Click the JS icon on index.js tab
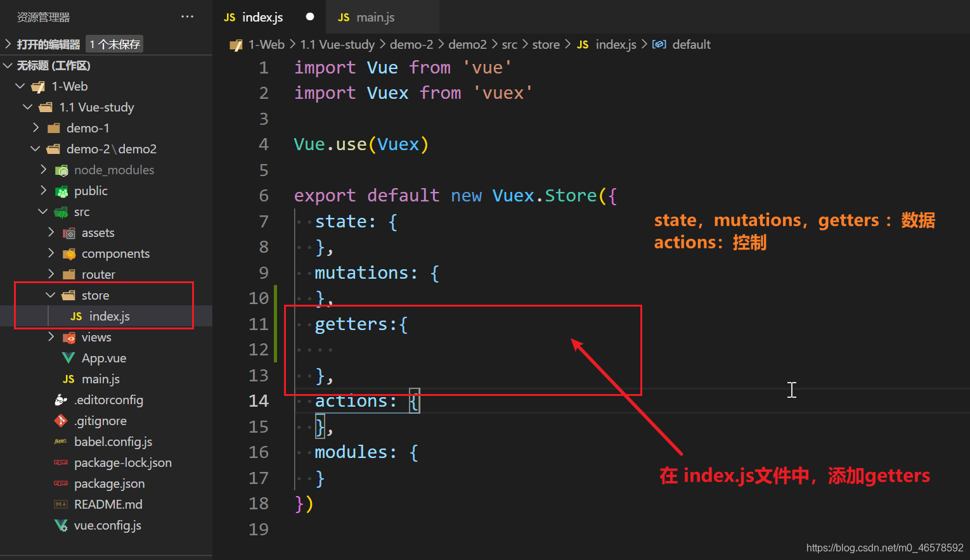 [230, 18]
